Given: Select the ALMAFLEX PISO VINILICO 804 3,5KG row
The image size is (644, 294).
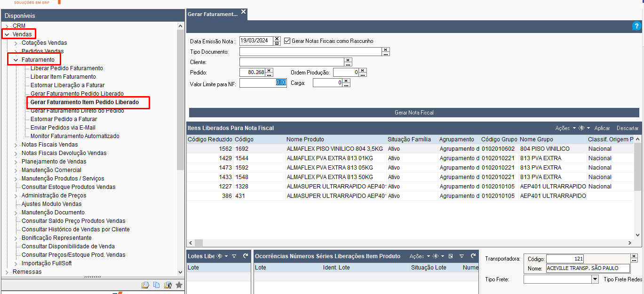Looking at the screenshot, I should point(410,149).
